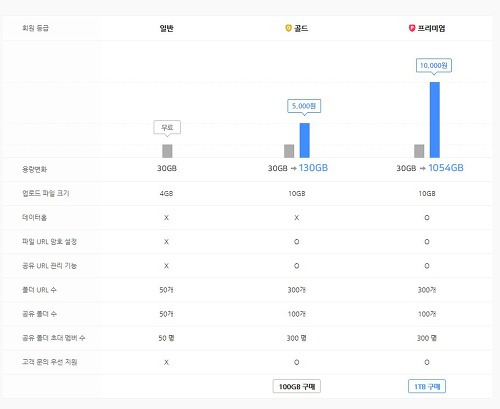
Task: Click the 4GB upload size value
Action: point(166,194)
